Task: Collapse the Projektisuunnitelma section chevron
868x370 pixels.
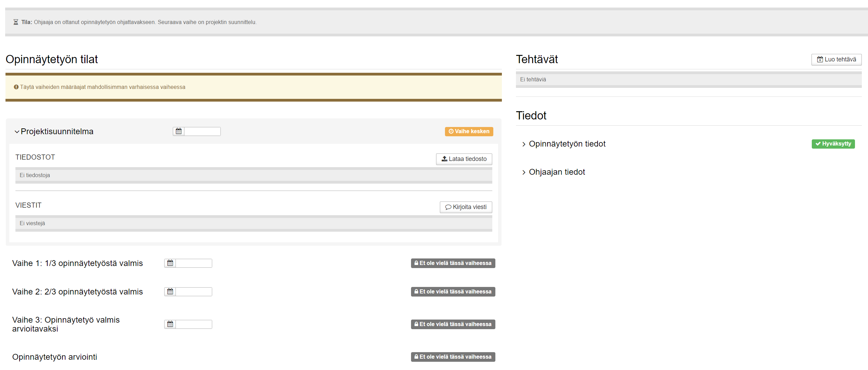Action: coord(17,132)
